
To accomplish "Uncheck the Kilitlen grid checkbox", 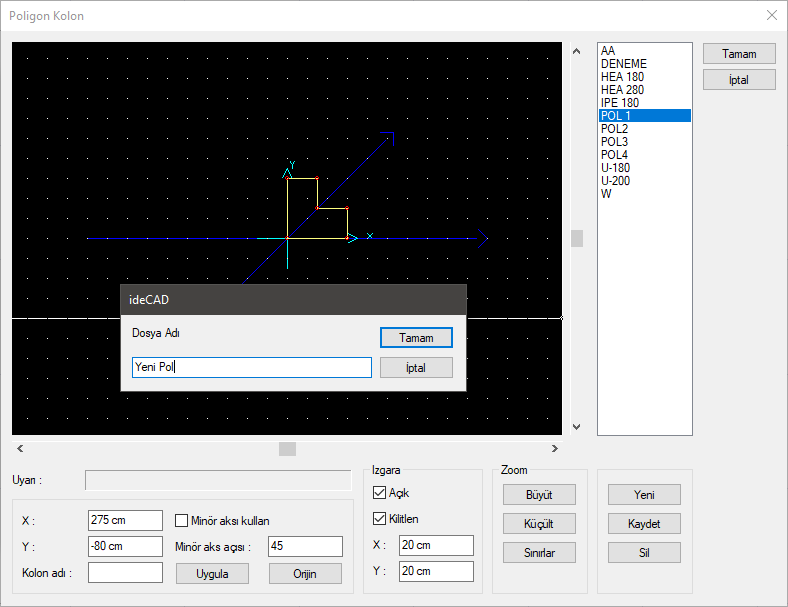I will coord(379,518).
